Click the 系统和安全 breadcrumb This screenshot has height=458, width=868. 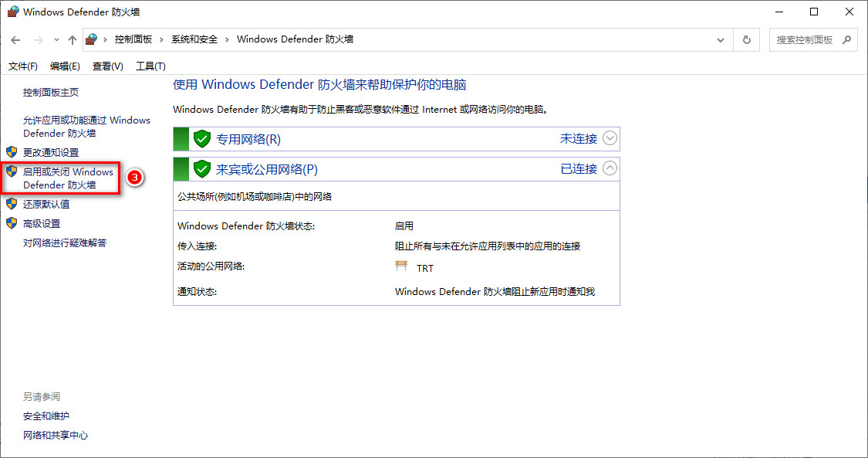(194, 39)
